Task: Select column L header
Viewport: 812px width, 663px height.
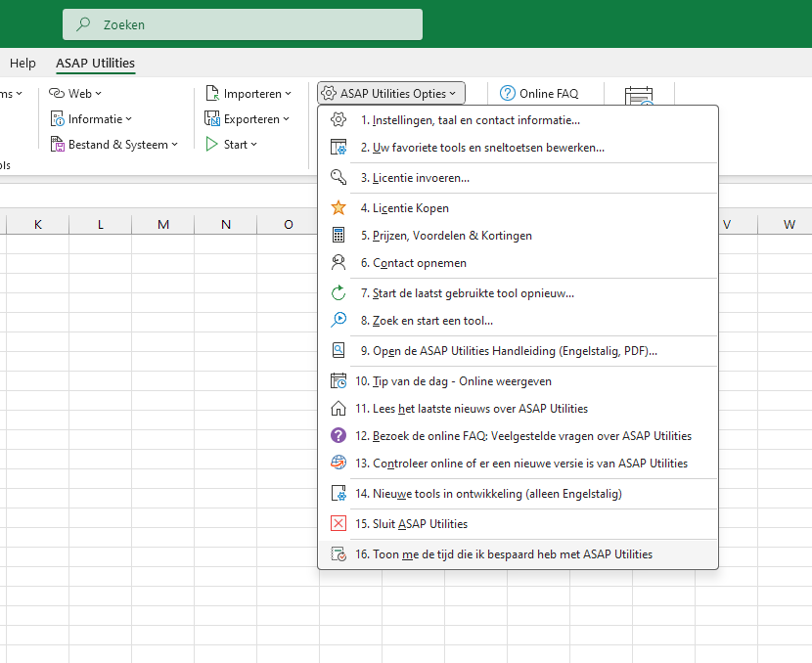Action: (x=101, y=224)
